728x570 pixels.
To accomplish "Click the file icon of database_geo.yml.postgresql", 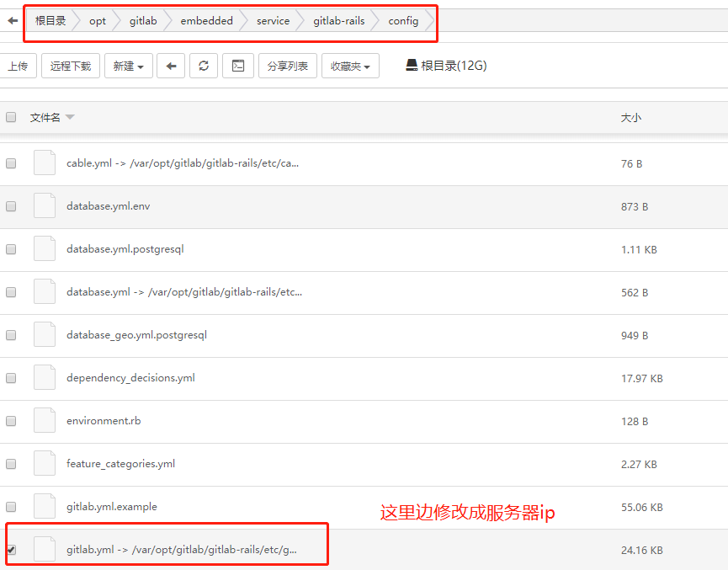I will (x=45, y=335).
